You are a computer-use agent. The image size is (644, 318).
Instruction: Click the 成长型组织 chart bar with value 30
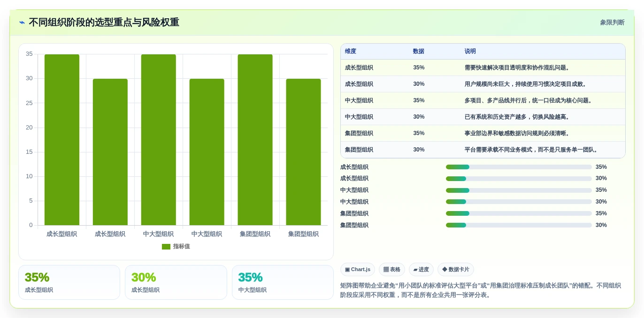(110, 152)
